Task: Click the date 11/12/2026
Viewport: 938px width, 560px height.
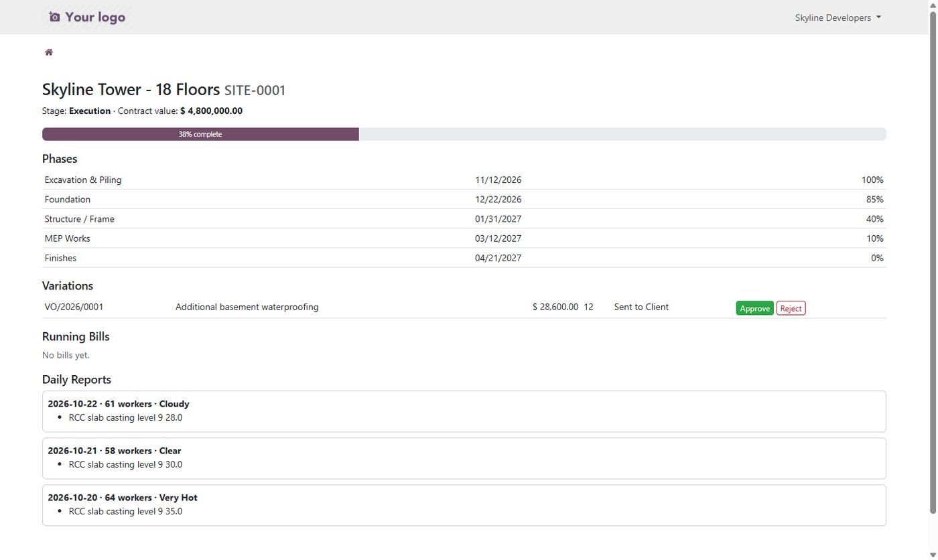Action: point(498,180)
